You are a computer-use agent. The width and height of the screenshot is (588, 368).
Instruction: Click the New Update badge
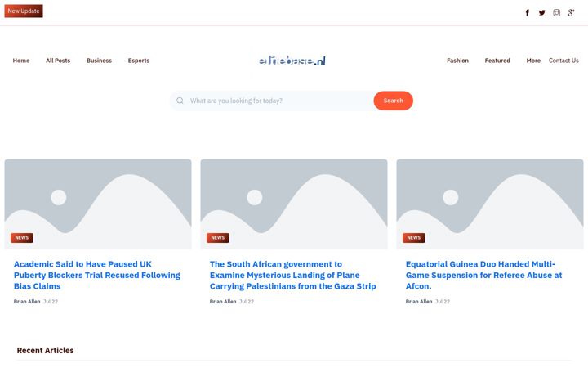pyautogui.click(x=24, y=11)
